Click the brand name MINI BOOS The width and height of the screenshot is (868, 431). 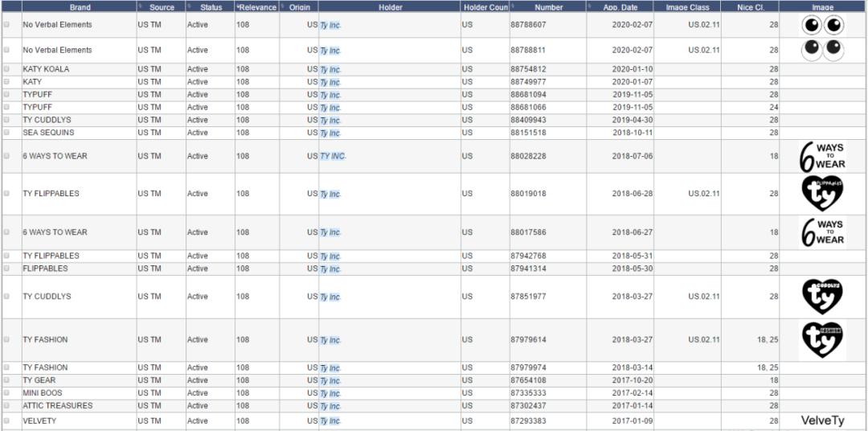43,393
